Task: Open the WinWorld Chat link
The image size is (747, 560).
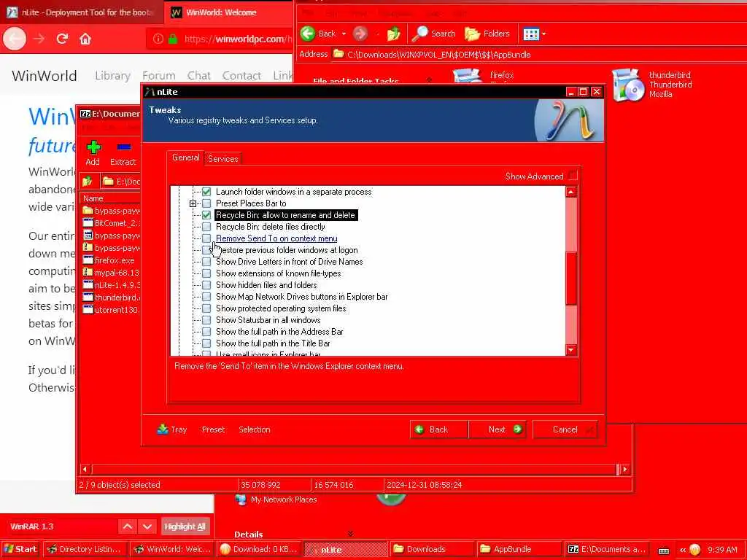Action: [x=198, y=75]
